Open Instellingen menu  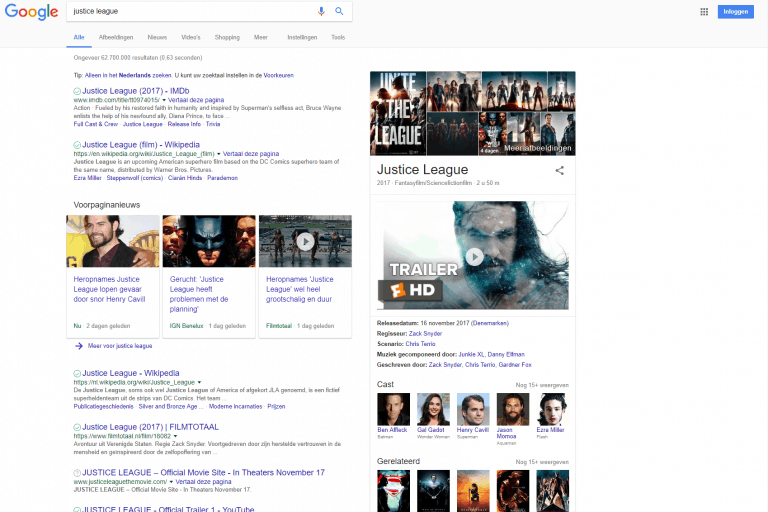point(302,37)
